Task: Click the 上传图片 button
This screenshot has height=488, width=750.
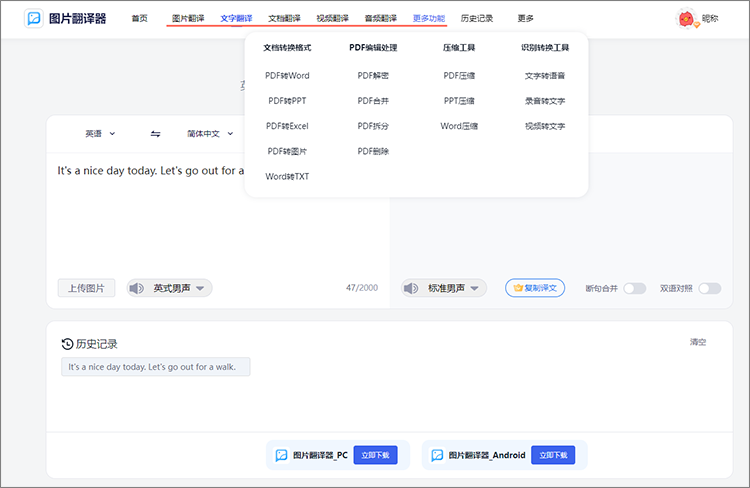Action: (x=87, y=288)
